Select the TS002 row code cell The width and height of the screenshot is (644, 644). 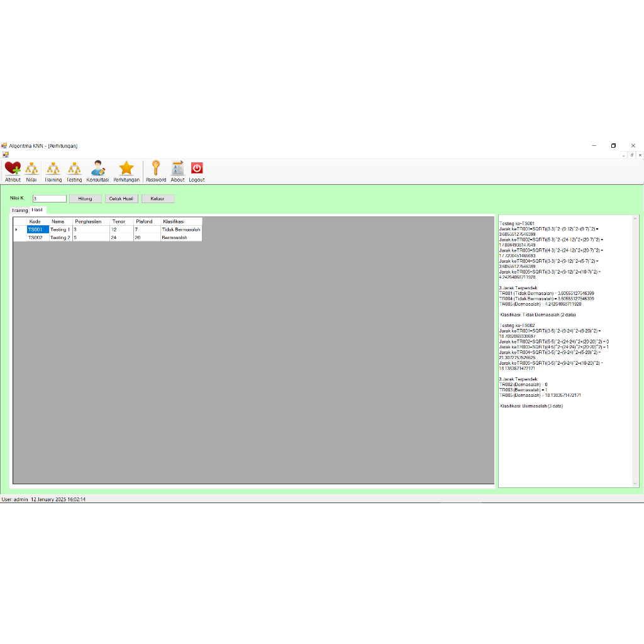point(37,238)
